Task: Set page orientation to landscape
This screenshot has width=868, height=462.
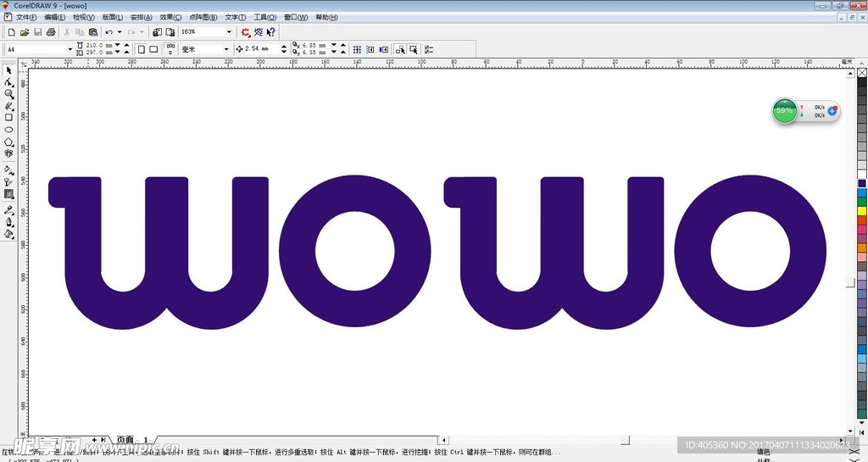Action: tap(153, 49)
